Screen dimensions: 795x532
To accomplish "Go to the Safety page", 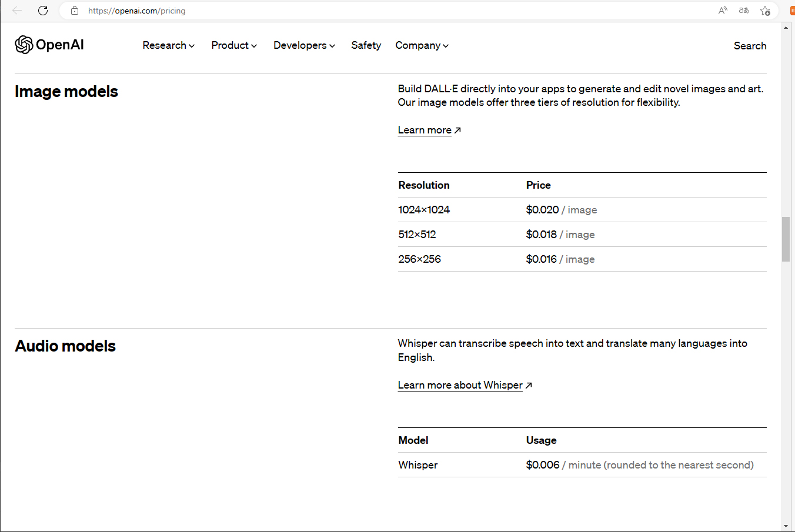I will pos(366,45).
